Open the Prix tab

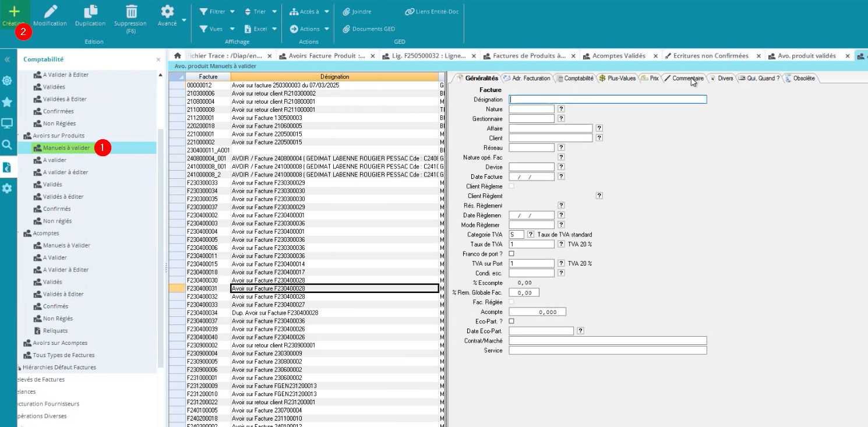(650, 78)
